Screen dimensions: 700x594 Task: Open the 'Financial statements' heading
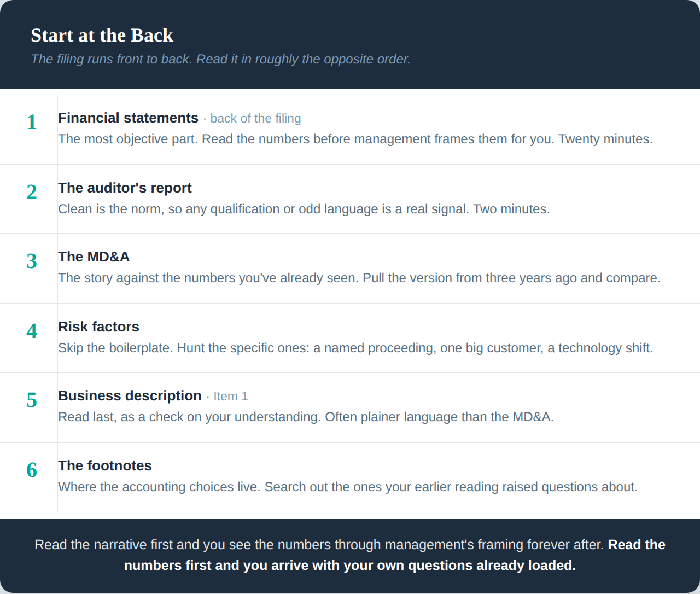[x=128, y=118]
